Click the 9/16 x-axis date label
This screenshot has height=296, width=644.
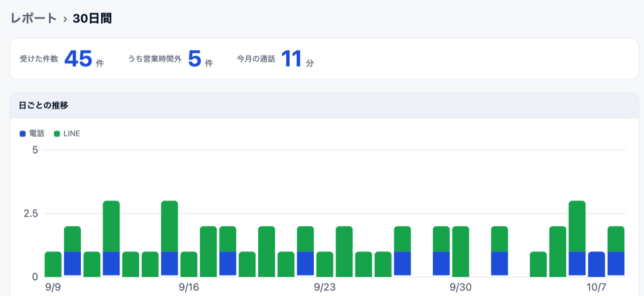coord(189,287)
